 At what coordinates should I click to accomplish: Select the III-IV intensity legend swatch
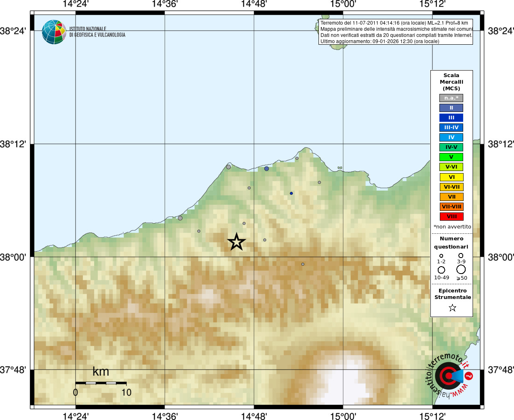451,128
